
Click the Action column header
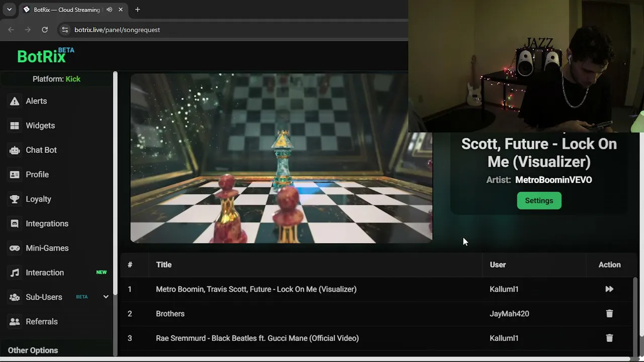609,265
